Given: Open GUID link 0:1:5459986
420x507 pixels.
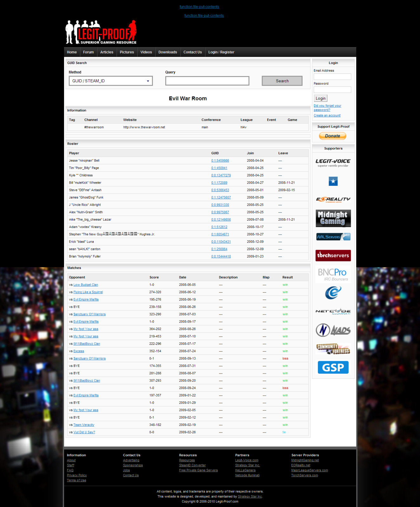Looking at the screenshot, I should point(220,161).
